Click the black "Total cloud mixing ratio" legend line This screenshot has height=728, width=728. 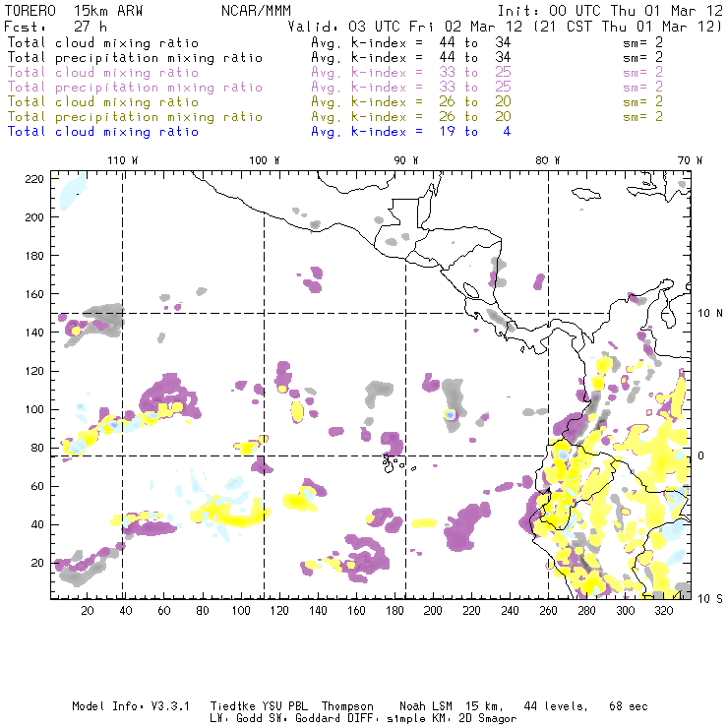tap(103, 43)
